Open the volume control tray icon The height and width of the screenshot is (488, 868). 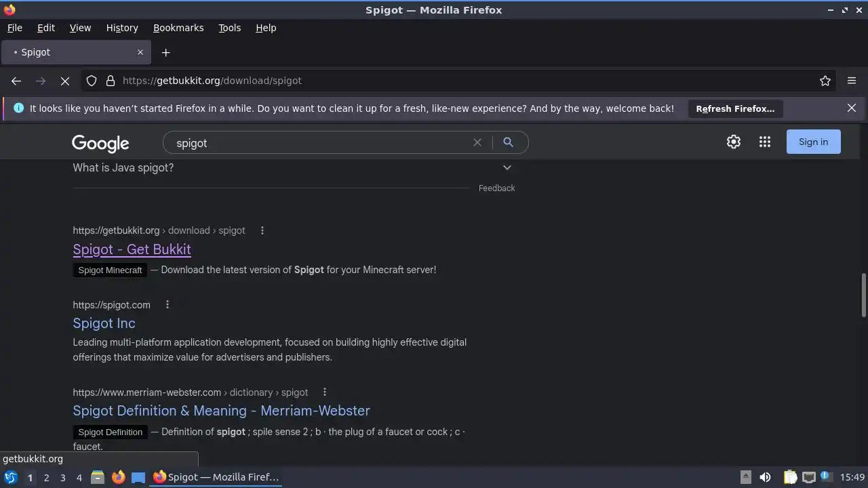[765, 477]
